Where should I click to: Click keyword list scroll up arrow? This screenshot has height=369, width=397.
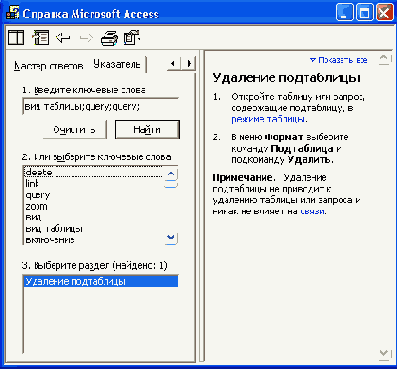(x=171, y=174)
